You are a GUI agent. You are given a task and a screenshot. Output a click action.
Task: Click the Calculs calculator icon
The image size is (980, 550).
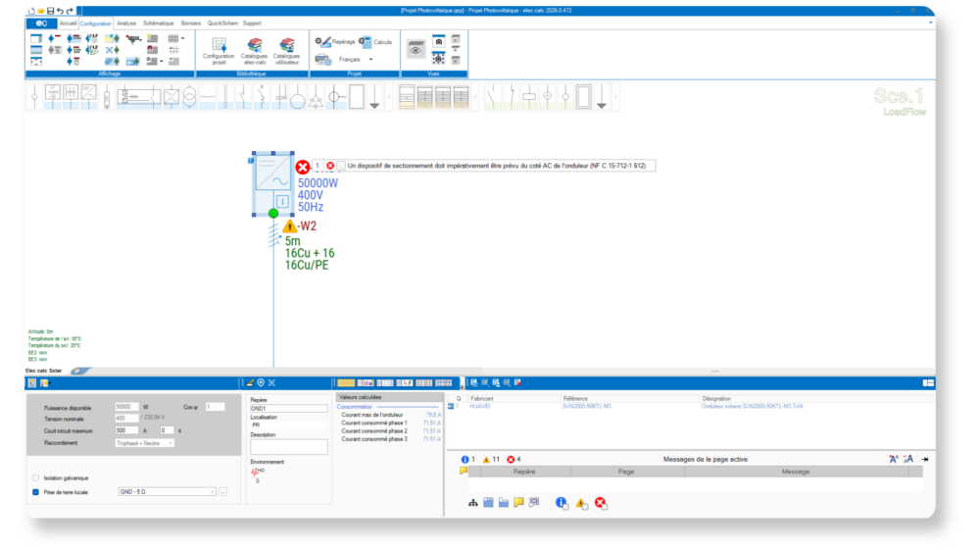pos(366,42)
